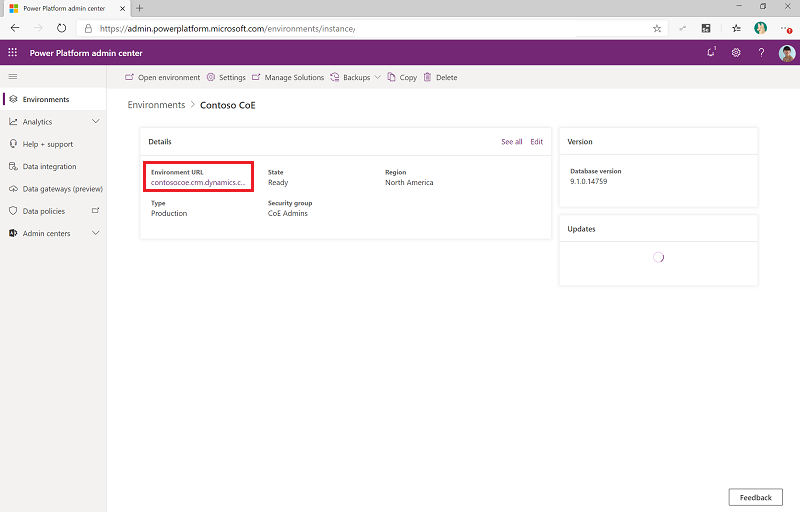Click Manage Solutions command

[x=288, y=78]
